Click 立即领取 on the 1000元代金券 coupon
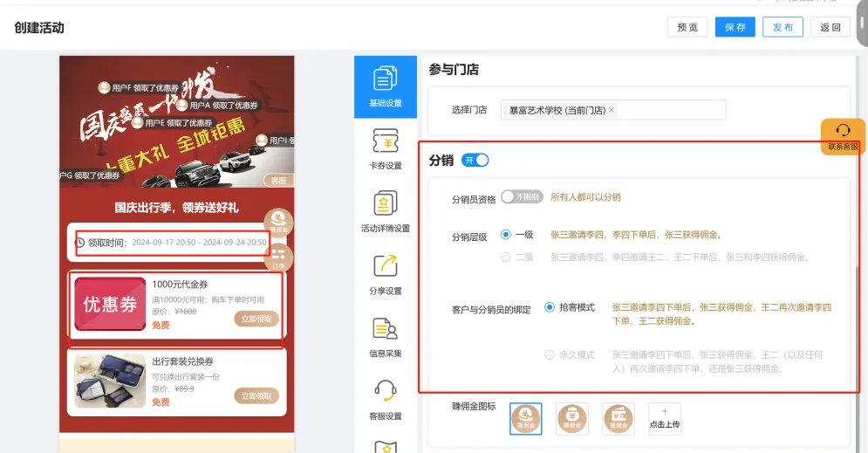 coord(256,319)
